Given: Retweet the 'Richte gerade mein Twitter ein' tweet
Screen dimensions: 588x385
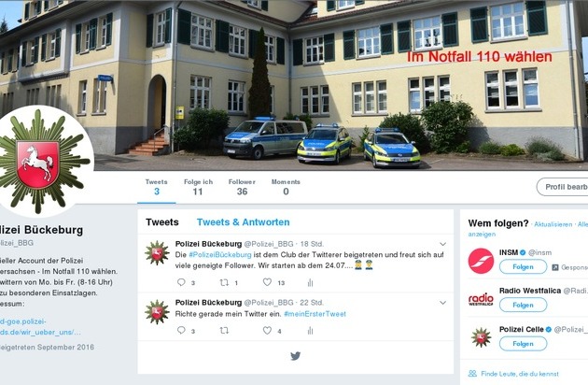Looking at the screenshot, I should (224, 331).
